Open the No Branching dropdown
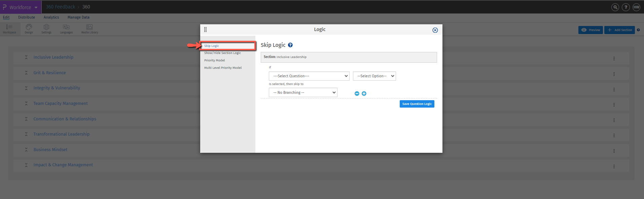 pos(303,93)
